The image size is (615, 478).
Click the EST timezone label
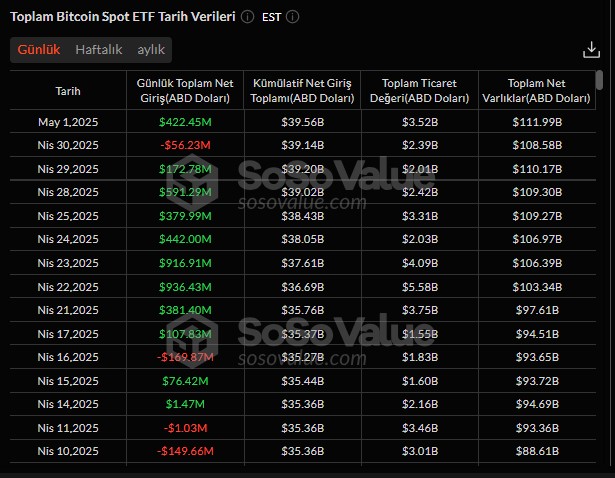pyautogui.click(x=271, y=17)
